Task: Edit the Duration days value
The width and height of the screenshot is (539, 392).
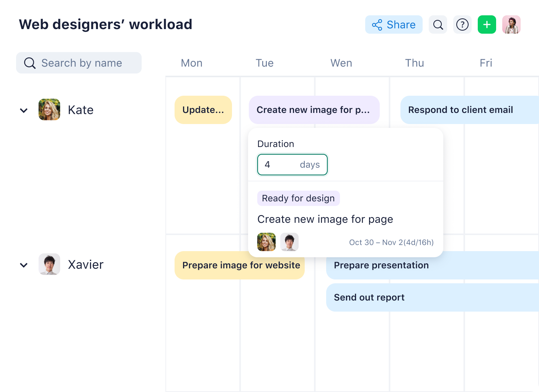Action: click(x=276, y=165)
